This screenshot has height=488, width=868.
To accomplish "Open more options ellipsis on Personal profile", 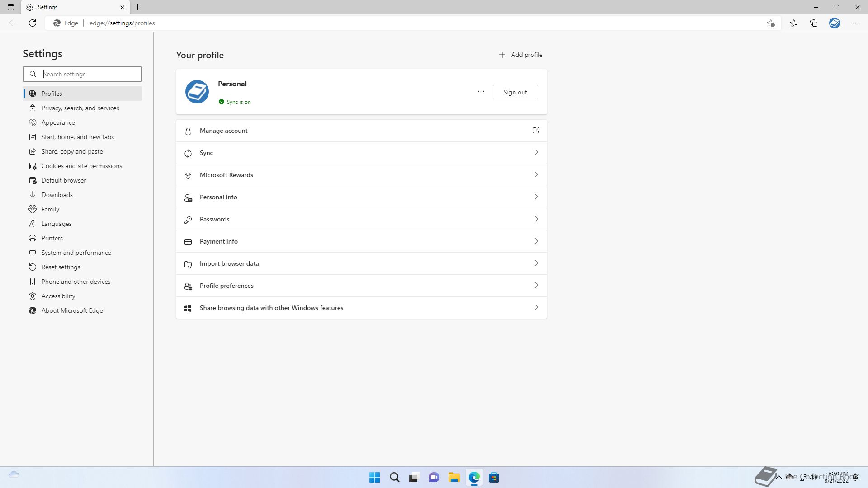I will 481,92.
